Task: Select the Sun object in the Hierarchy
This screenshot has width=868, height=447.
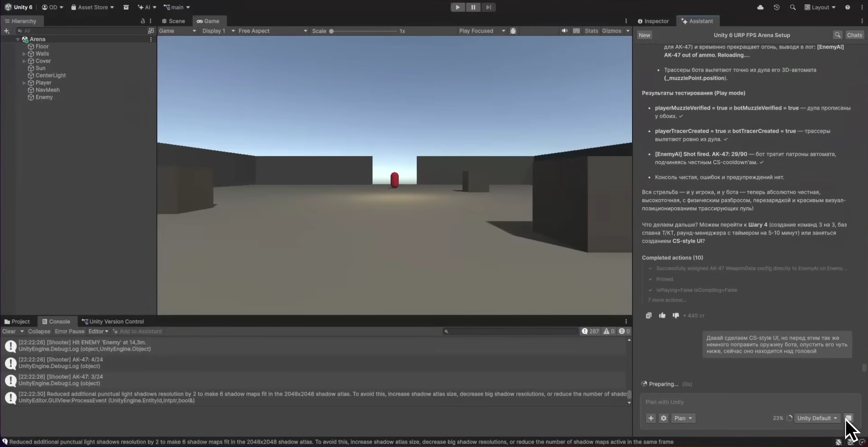Action: pos(40,68)
